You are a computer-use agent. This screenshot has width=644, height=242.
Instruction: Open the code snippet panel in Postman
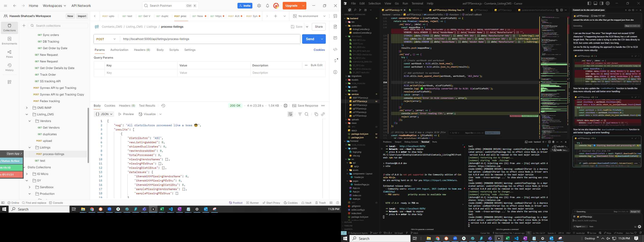pos(335,49)
